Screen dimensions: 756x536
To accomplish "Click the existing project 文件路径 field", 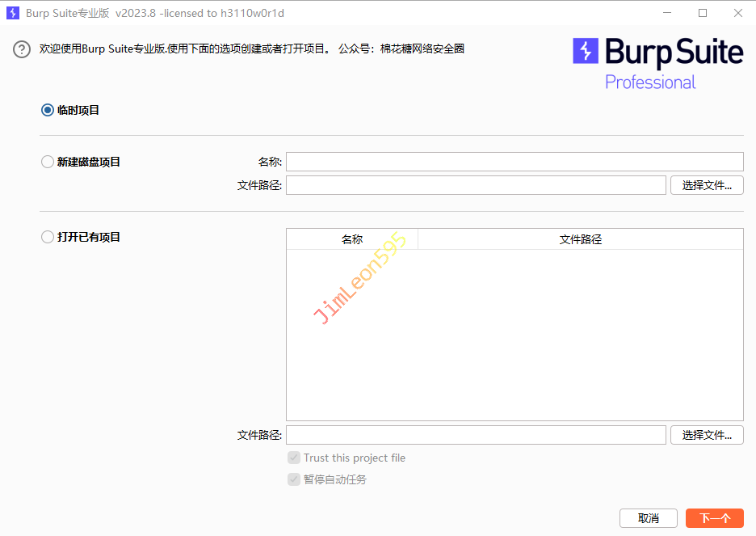I will (x=475, y=435).
